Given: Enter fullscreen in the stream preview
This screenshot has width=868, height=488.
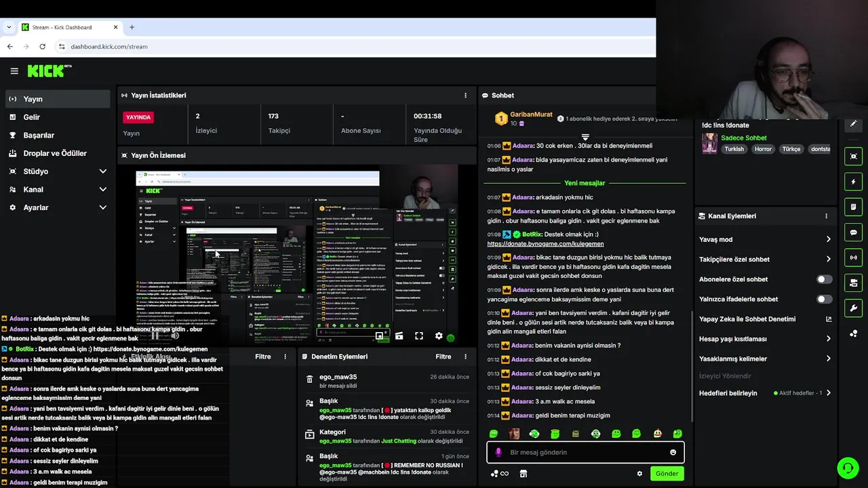Looking at the screenshot, I should click(419, 336).
